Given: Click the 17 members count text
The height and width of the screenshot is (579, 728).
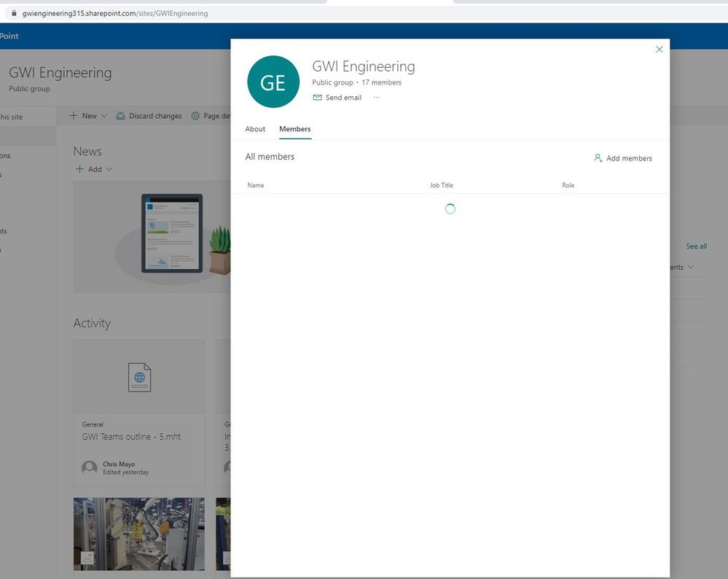Looking at the screenshot, I should point(382,82).
